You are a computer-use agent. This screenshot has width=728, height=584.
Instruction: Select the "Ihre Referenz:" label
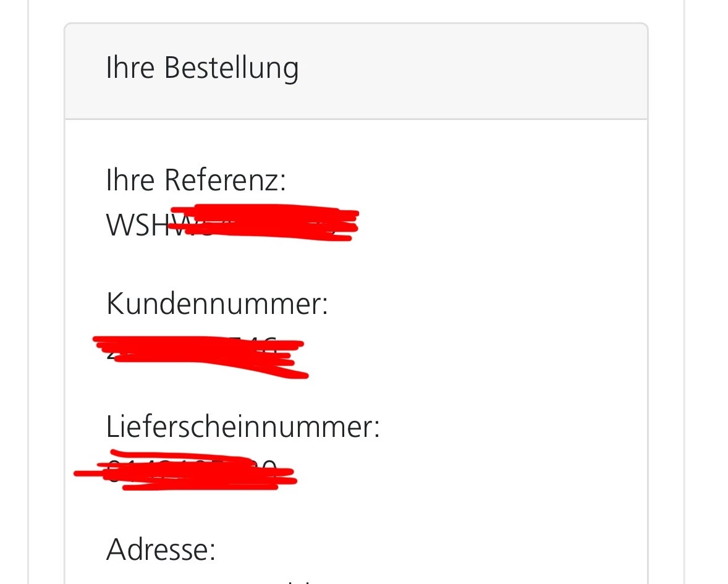coord(196,180)
